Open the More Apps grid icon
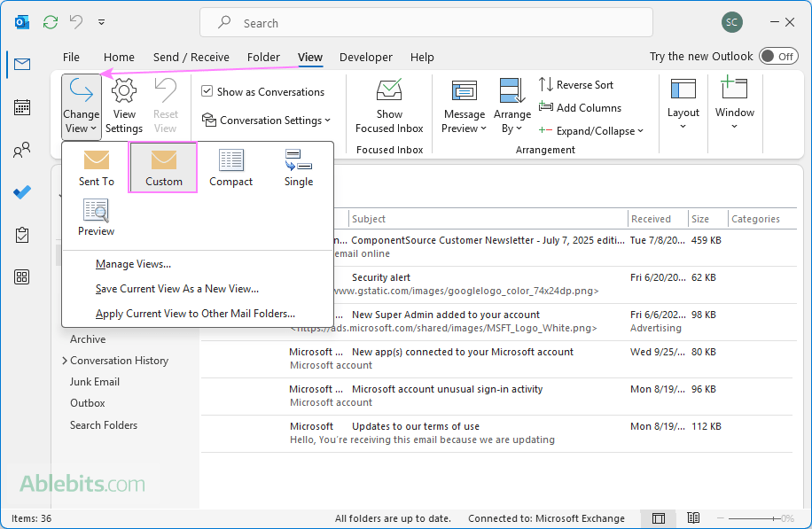Screen dimensions: 812x529 pyautogui.click(x=22, y=277)
